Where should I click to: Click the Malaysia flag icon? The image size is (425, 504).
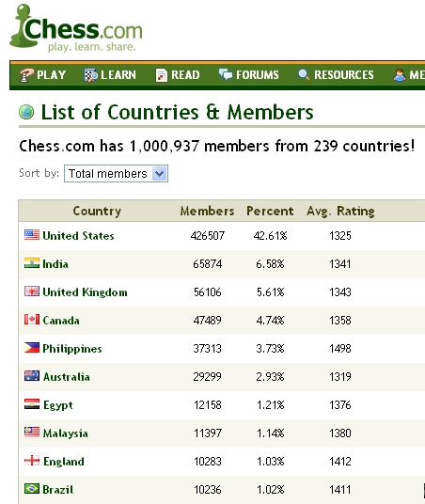[32, 432]
